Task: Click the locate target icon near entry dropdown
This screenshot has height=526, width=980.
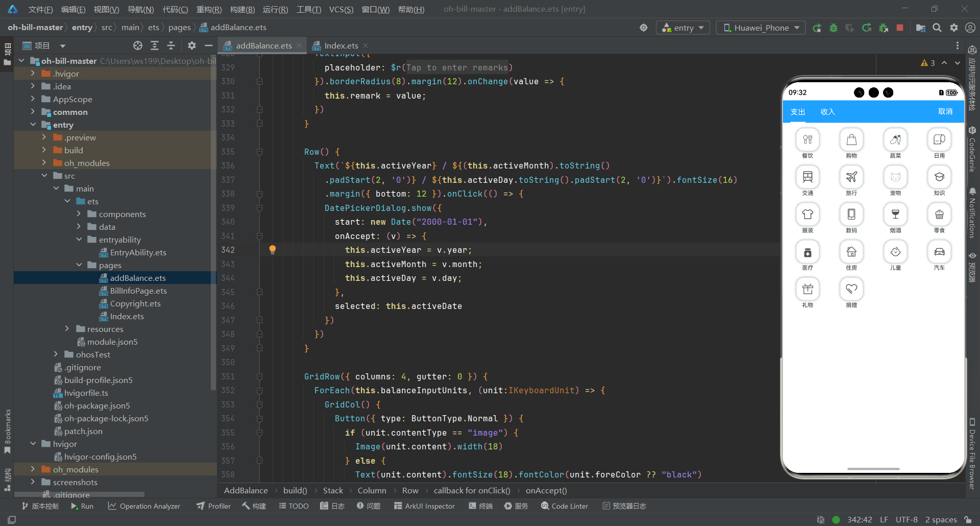Action: point(644,28)
